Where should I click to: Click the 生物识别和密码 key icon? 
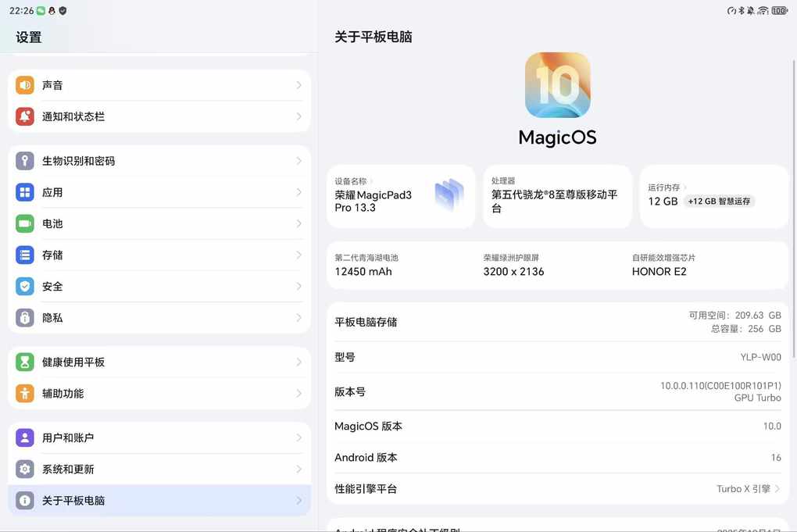tap(25, 161)
